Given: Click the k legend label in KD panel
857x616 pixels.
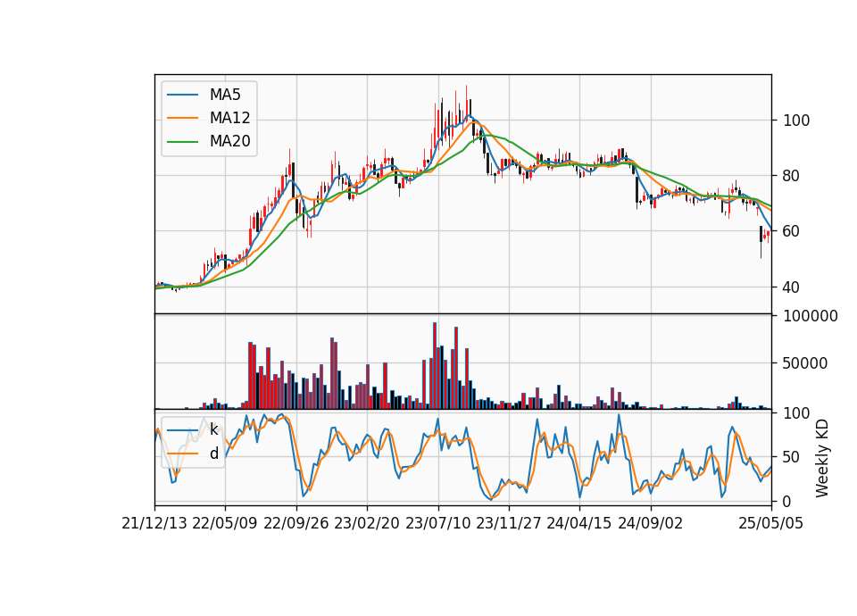Looking at the screenshot, I should [213, 429].
